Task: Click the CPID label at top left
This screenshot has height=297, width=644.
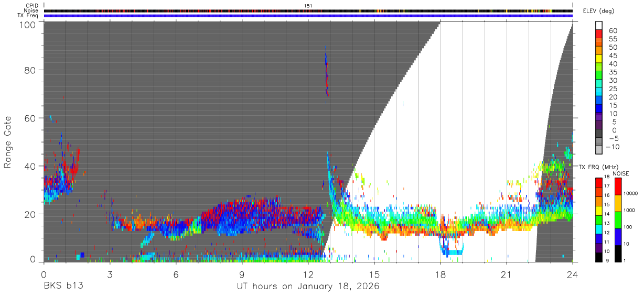Action: (x=32, y=6)
